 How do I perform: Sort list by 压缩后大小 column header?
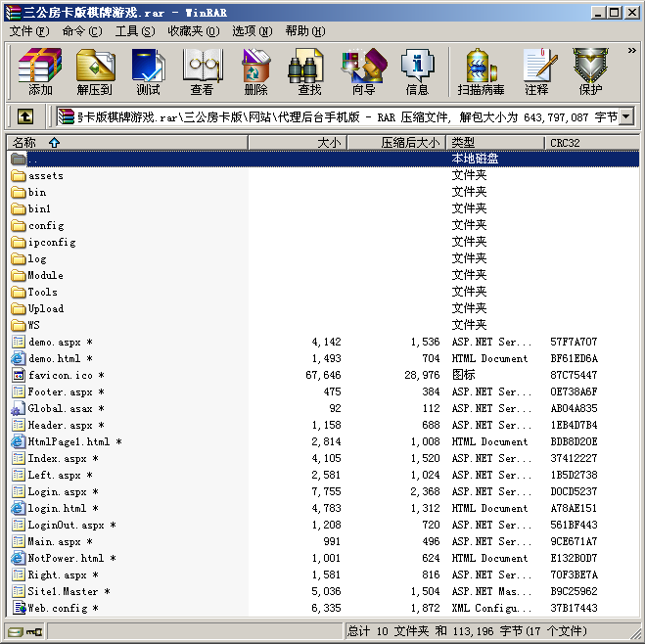tap(409, 143)
